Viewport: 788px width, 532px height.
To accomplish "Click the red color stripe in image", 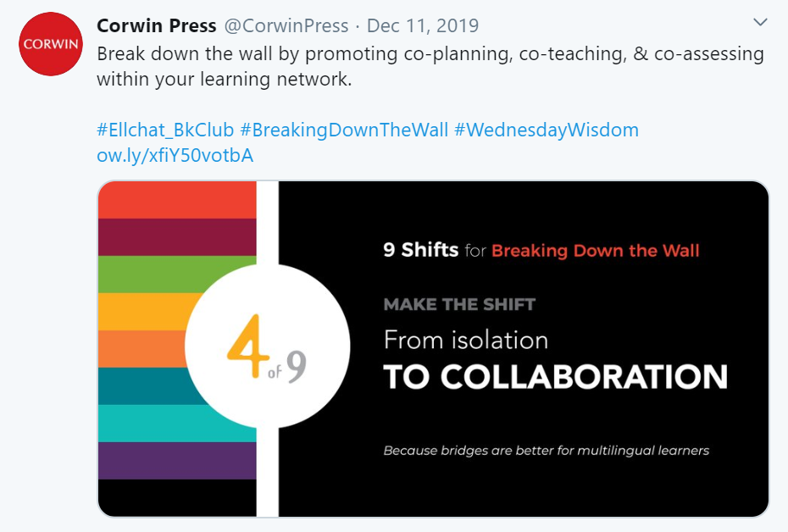I will click(177, 200).
